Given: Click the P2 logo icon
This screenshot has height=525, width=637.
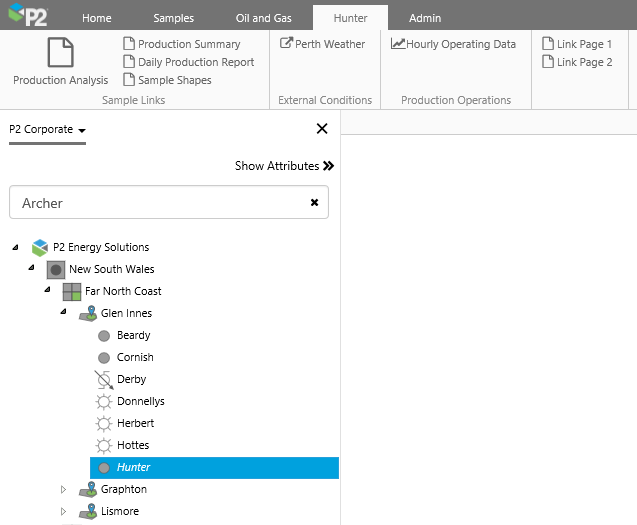Looking at the screenshot, I should (27, 15).
